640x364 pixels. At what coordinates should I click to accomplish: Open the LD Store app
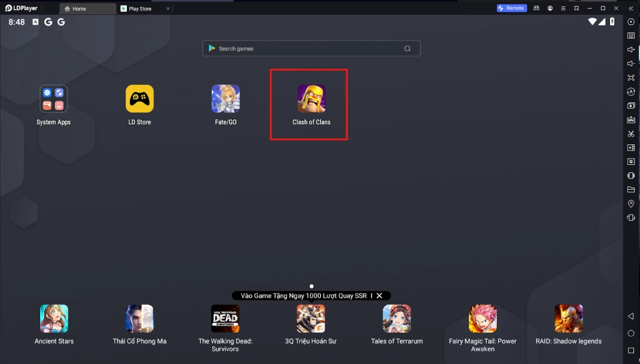139,99
